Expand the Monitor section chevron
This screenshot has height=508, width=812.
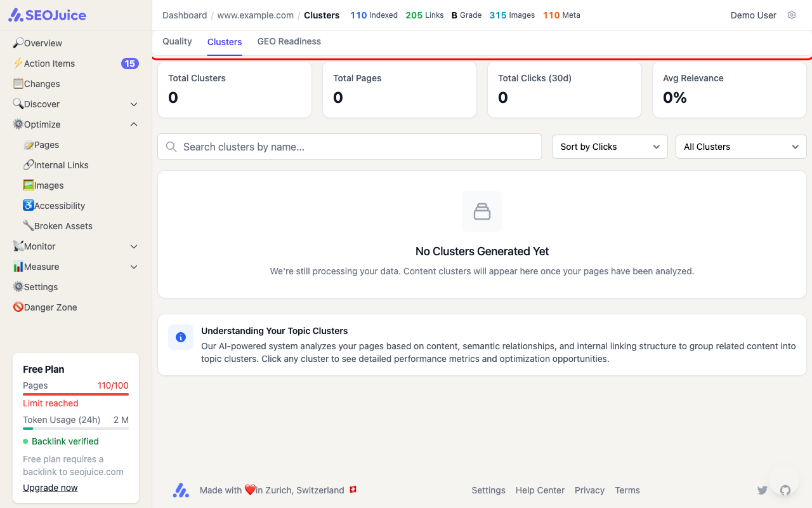tap(134, 246)
